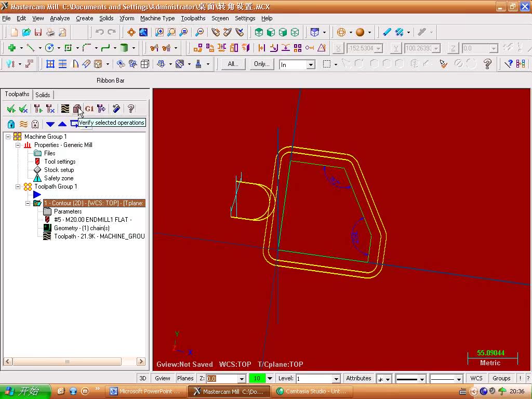Click the question mark help icon on ribbon

click(487, 64)
